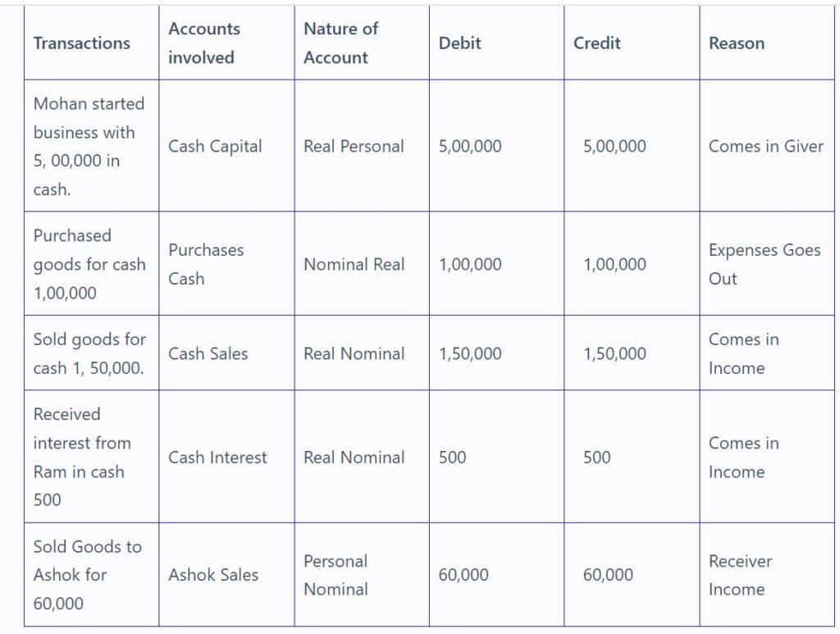840x634 pixels.
Task: Click the Received interest from Ram cell
Action: point(82,457)
